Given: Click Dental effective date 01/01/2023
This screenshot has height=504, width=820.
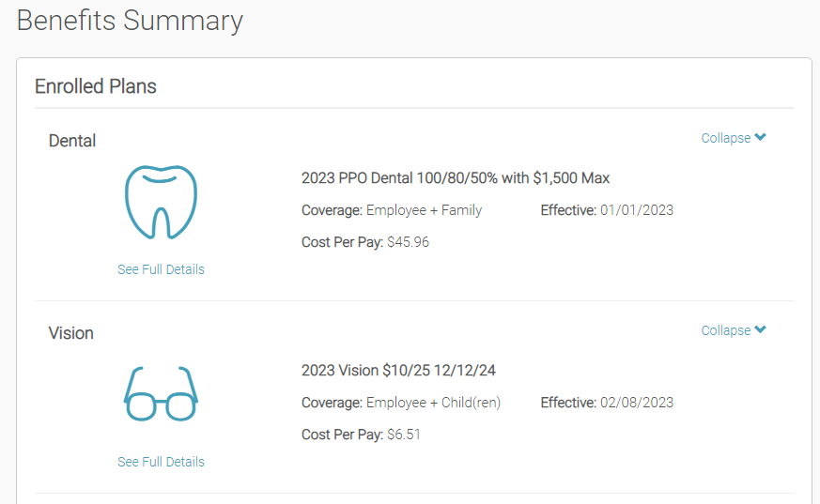Looking at the screenshot, I should click(637, 210).
